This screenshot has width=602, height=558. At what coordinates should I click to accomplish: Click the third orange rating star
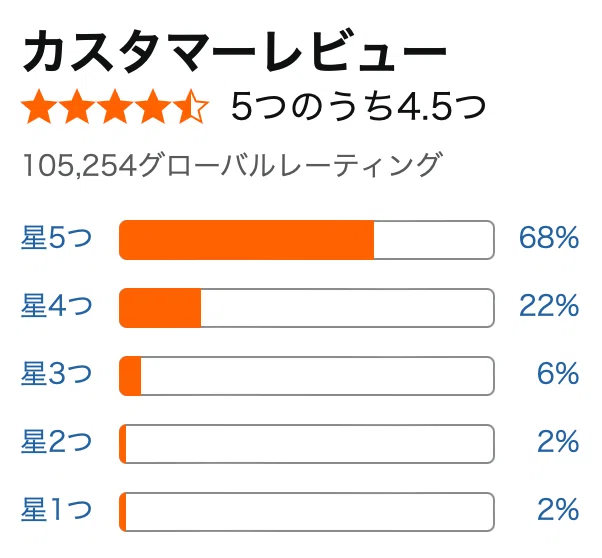click(115, 106)
